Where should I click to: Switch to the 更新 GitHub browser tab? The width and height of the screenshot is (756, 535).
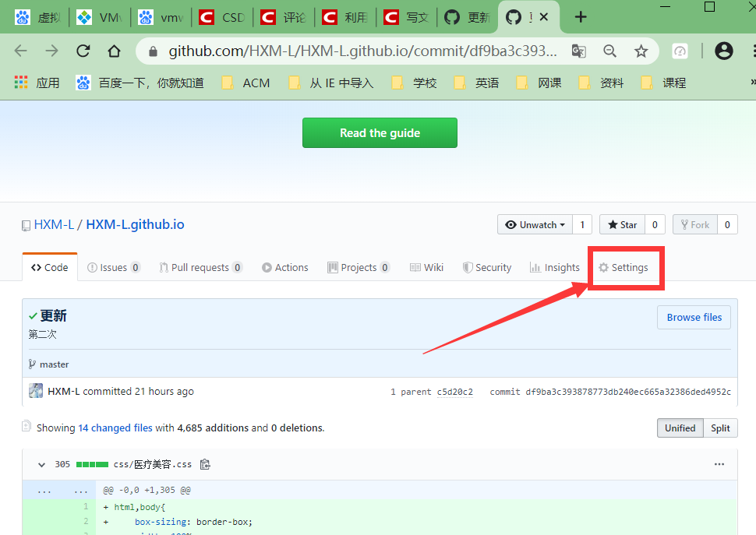(x=468, y=17)
